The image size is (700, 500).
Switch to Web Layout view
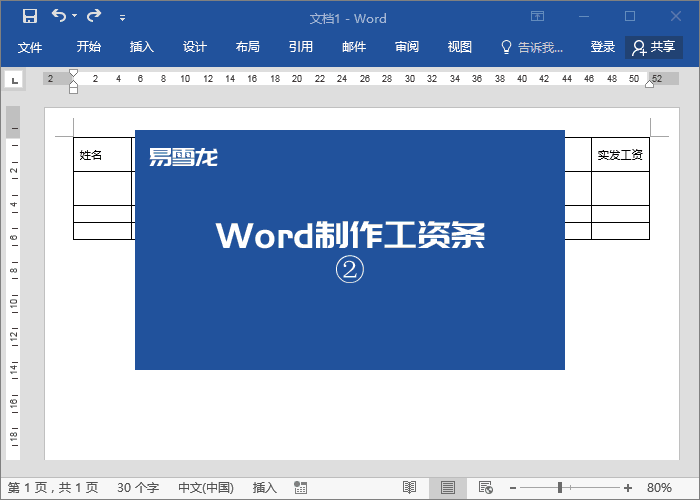(485, 488)
